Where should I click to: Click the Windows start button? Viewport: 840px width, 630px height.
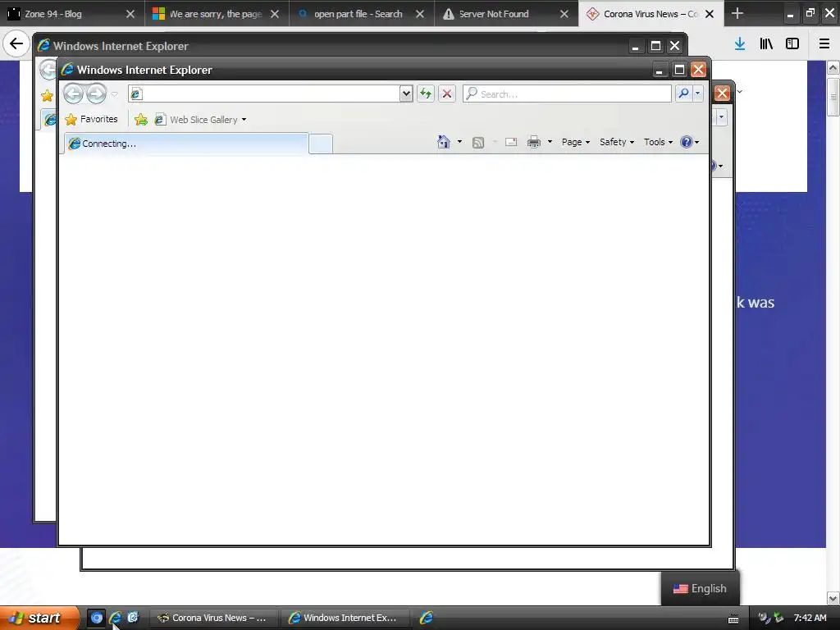(x=39, y=618)
